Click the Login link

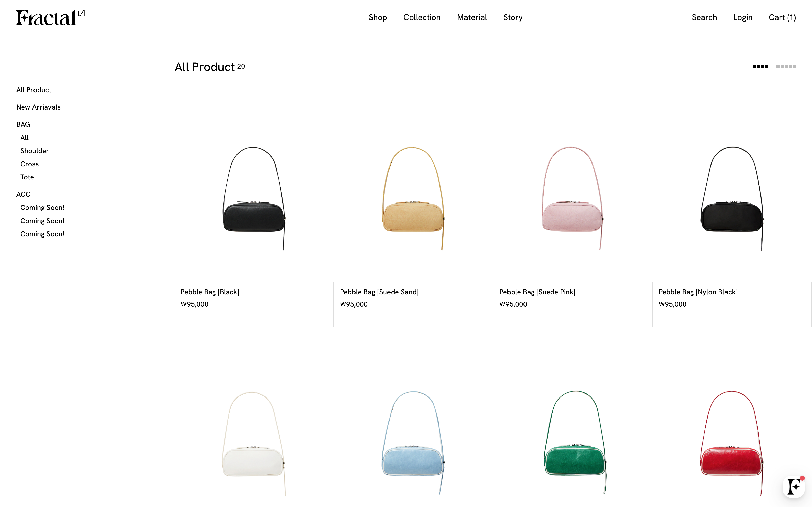pos(743,17)
